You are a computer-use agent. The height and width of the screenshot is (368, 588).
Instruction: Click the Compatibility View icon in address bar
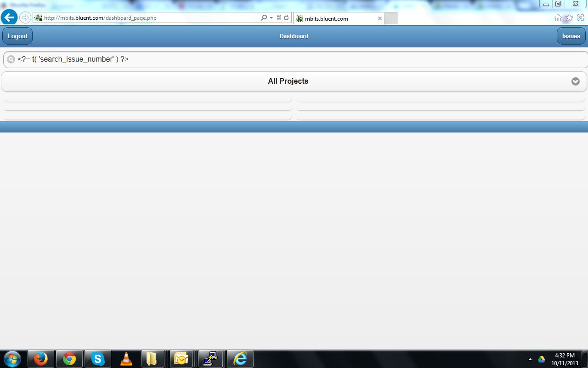pyautogui.click(x=279, y=18)
